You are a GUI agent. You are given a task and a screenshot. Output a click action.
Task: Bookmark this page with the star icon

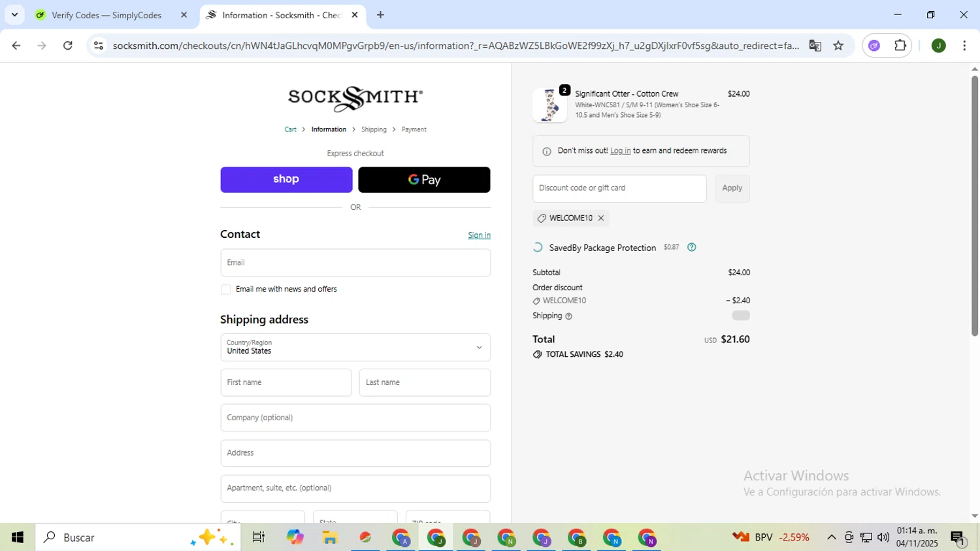point(839,45)
